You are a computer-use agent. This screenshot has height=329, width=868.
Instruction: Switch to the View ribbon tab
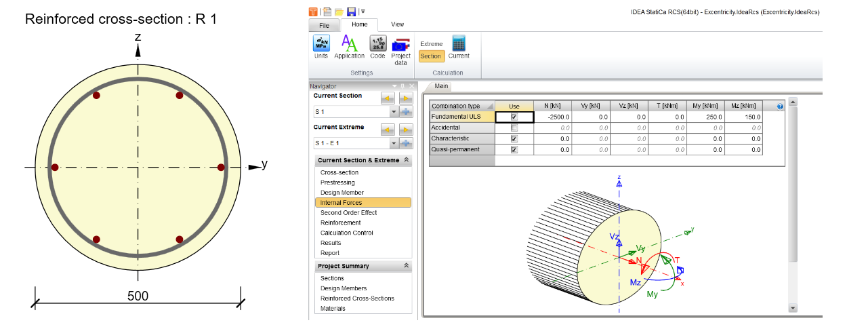[397, 24]
